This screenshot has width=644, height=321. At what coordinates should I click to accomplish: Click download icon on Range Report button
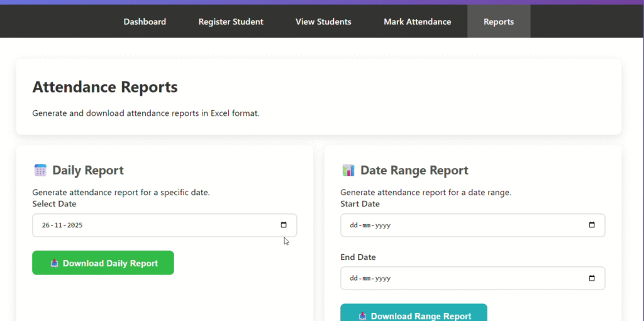363,316
